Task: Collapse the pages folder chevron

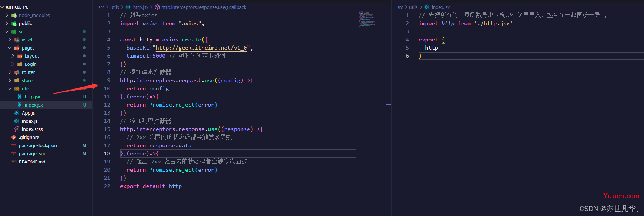Action: [10, 48]
